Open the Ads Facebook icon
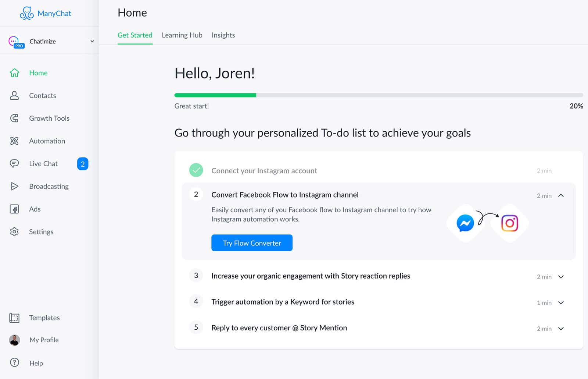 14,209
